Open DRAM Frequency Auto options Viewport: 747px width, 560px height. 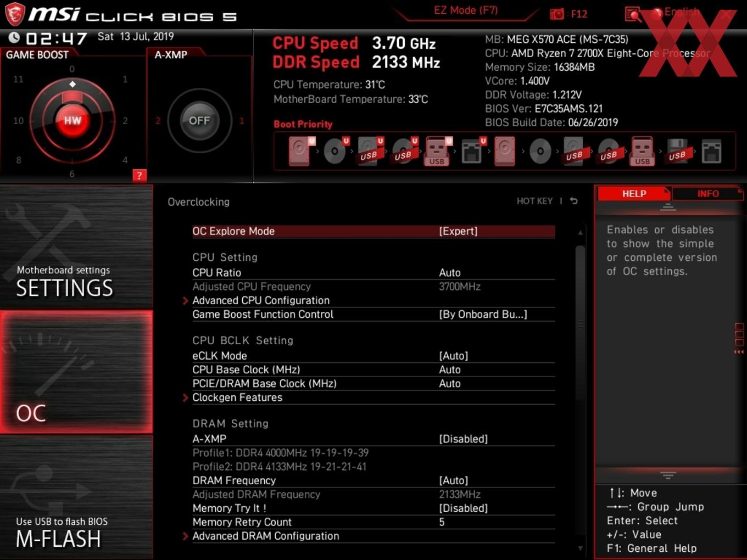pos(374,480)
